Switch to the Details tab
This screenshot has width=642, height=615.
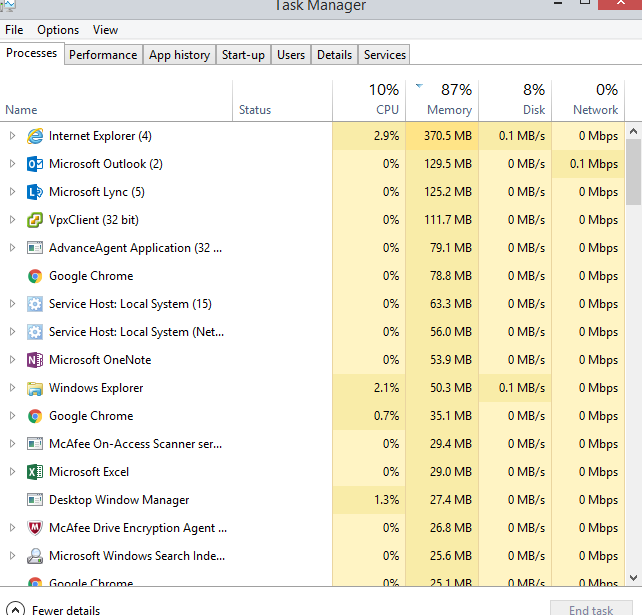tap(335, 55)
